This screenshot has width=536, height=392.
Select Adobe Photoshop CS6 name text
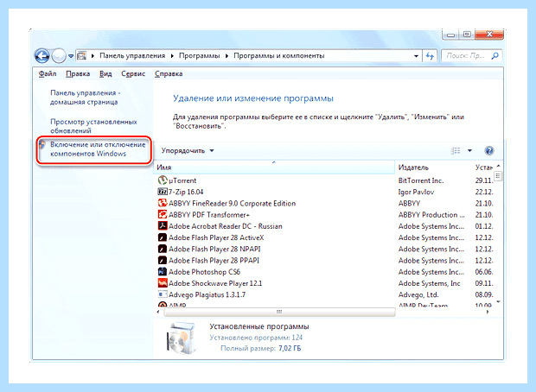pos(204,272)
